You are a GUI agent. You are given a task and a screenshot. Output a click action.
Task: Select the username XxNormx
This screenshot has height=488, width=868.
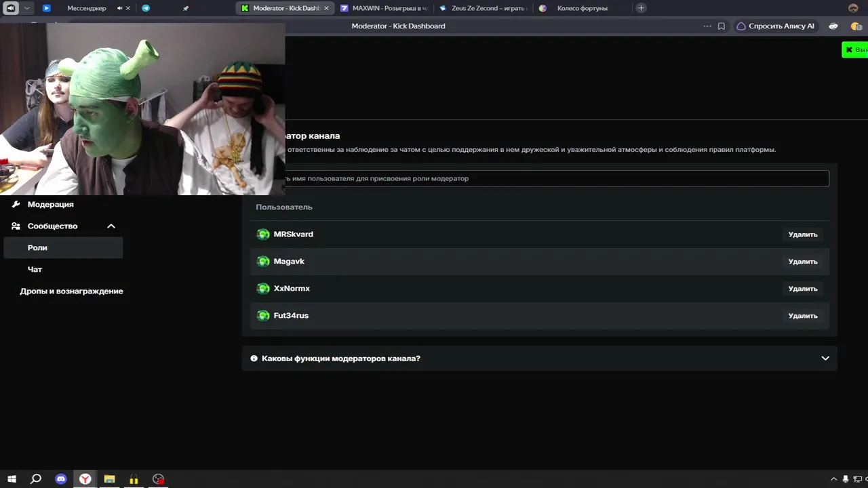(292, 288)
